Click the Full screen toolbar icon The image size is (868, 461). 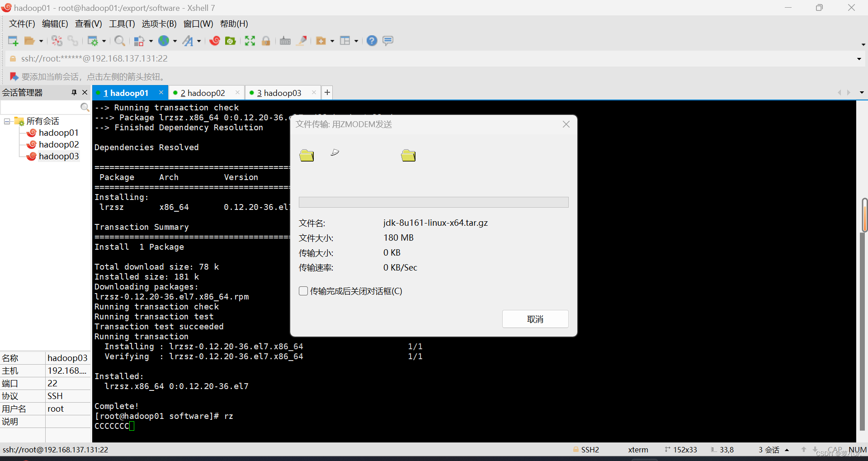click(250, 41)
